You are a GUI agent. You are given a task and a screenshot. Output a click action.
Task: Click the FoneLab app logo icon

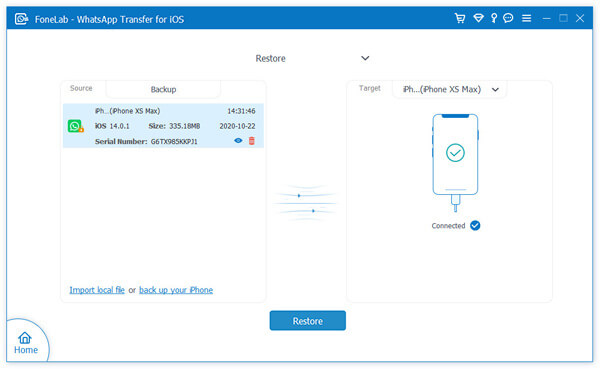point(21,19)
